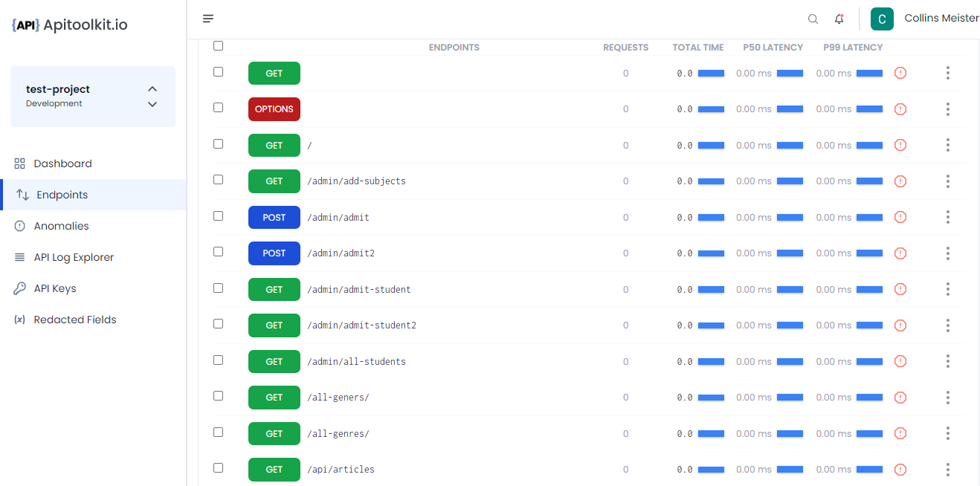Expand the Development environment dropdown

[152, 104]
